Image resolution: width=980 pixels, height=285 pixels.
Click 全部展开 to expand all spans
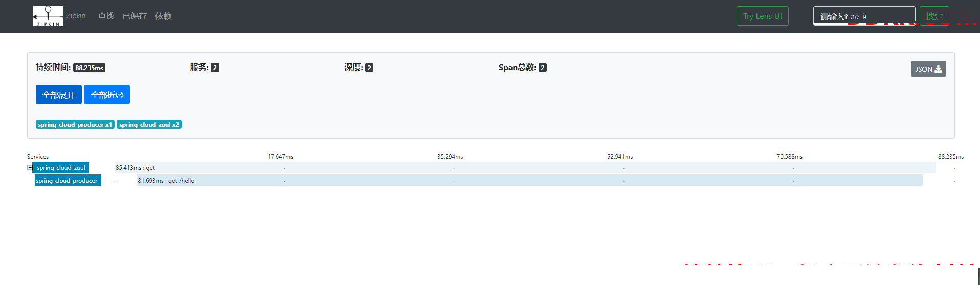tap(58, 95)
